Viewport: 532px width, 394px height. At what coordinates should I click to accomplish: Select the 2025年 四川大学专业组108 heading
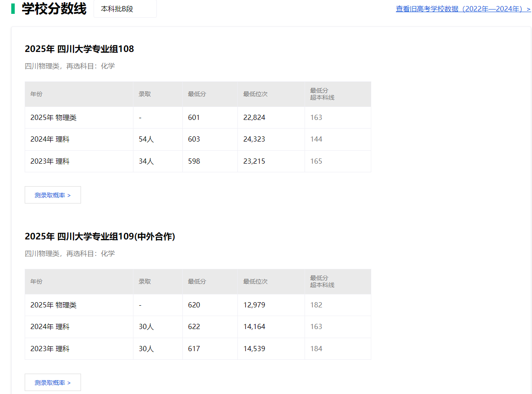click(x=79, y=49)
